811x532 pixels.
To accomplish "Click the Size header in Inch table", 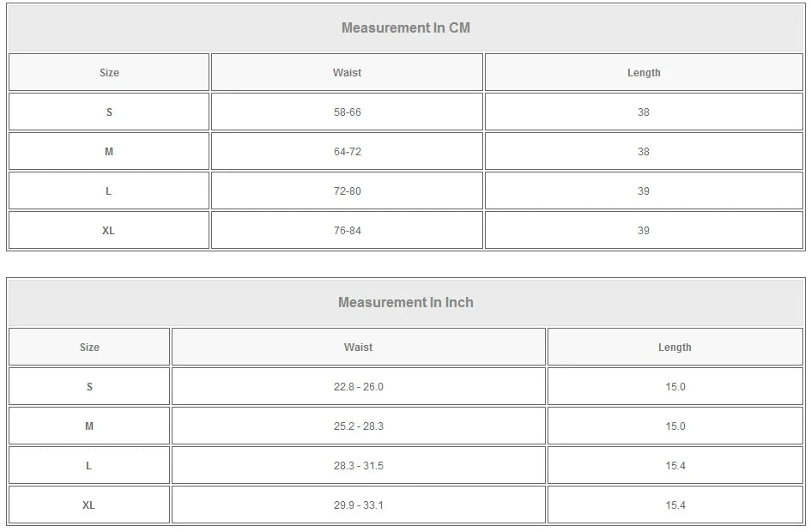I will pyautogui.click(x=89, y=348).
